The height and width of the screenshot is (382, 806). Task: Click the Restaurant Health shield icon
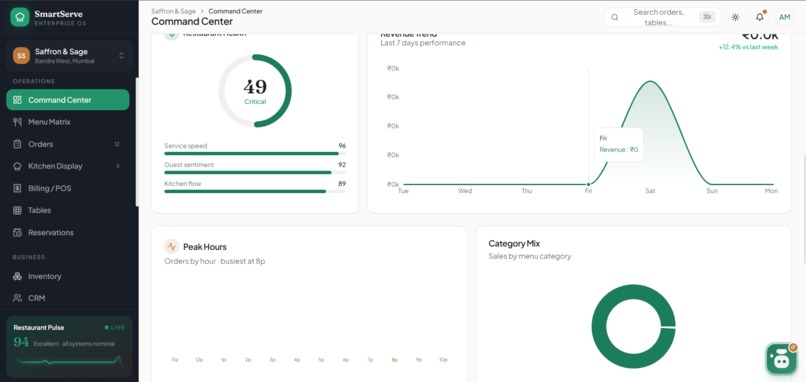click(x=172, y=35)
